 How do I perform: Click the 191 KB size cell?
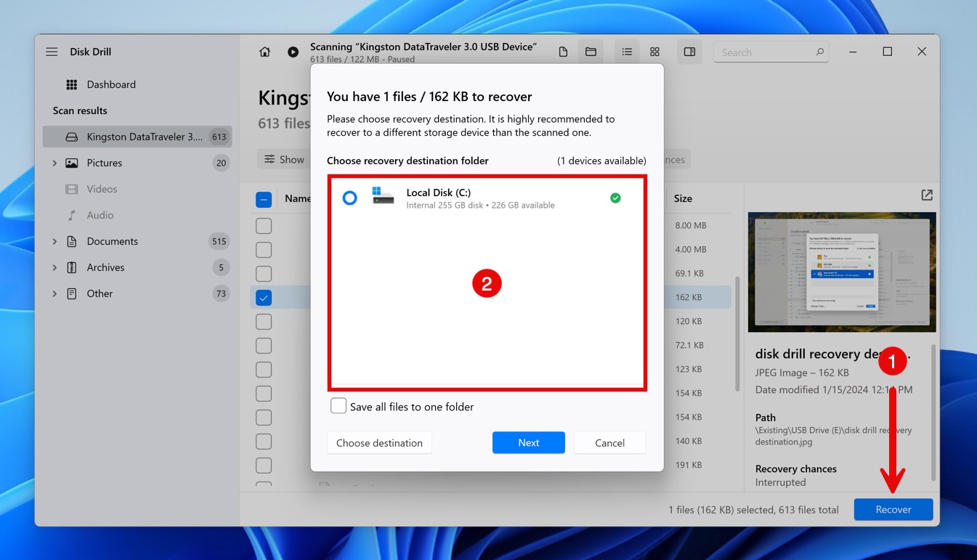(688, 465)
